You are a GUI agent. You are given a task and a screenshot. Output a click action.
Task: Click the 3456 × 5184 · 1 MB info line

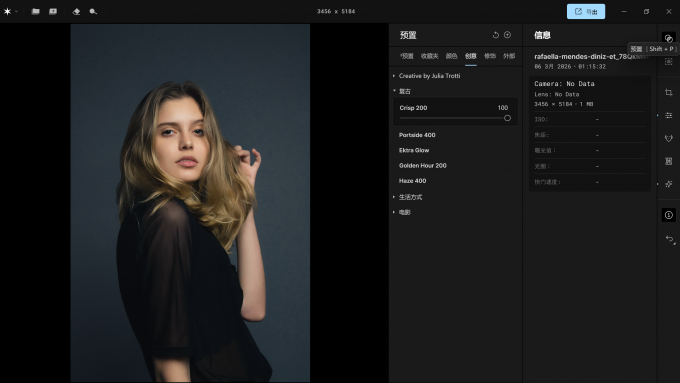coord(564,104)
